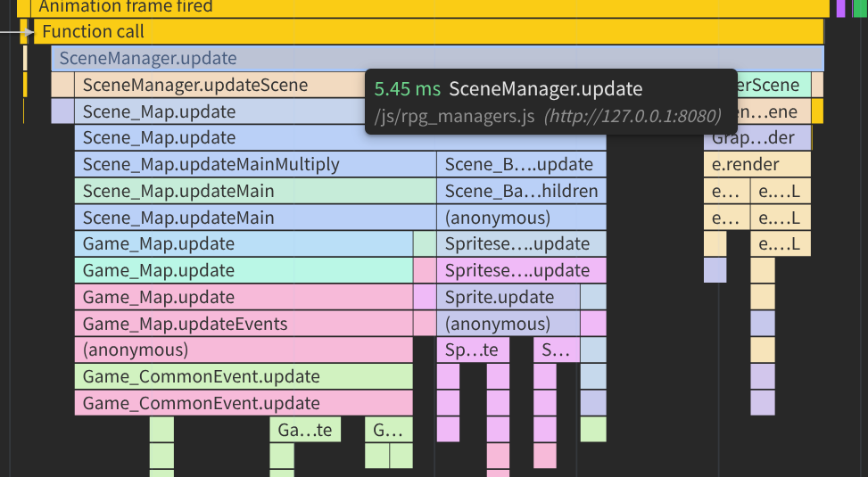This screenshot has width=868, height=477.
Task: Select the pink Game_CommonEvent.update bar
Action: [244, 403]
